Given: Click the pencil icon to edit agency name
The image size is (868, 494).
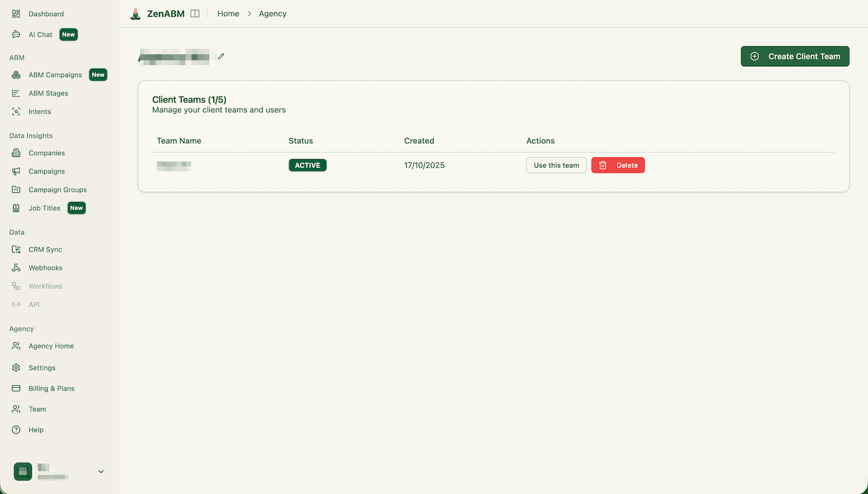Looking at the screenshot, I should pyautogui.click(x=221, y=56).
